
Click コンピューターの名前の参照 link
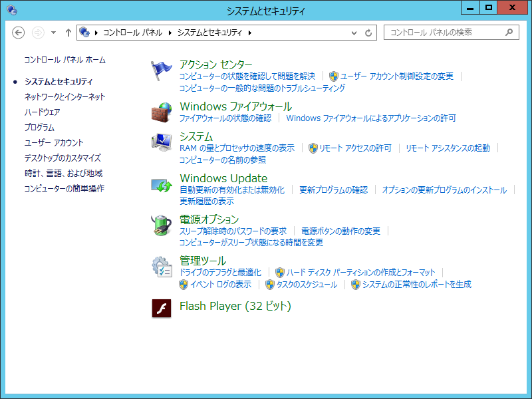coord(223,160)
